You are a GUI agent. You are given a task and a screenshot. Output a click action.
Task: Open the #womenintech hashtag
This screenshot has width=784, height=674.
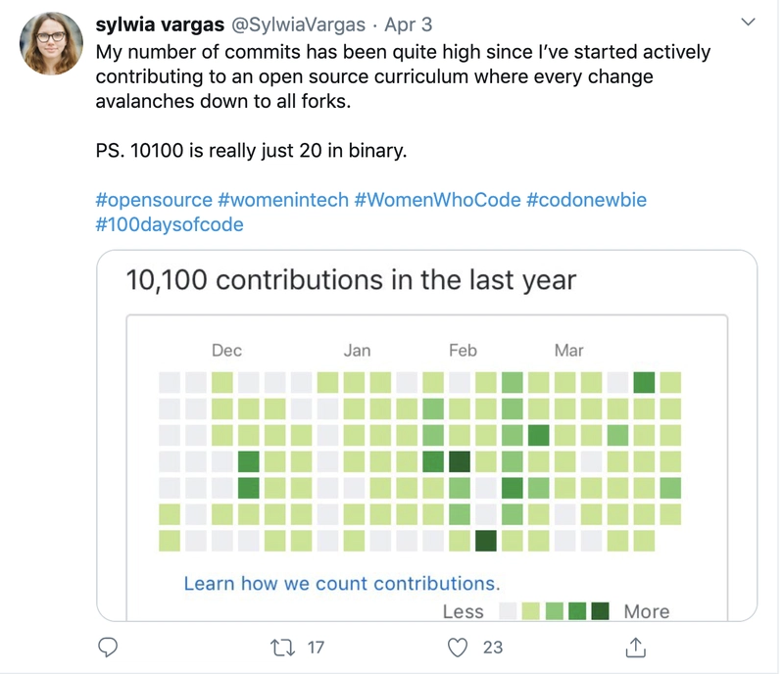283,200
